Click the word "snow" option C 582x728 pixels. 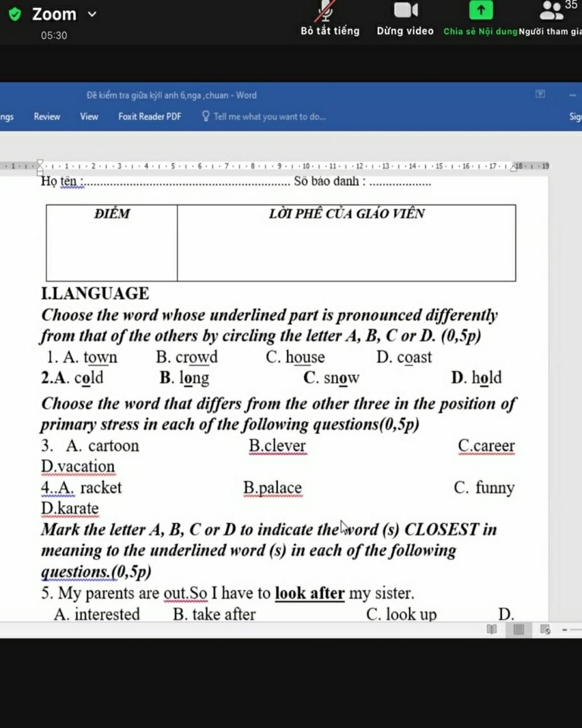(342, 378)
